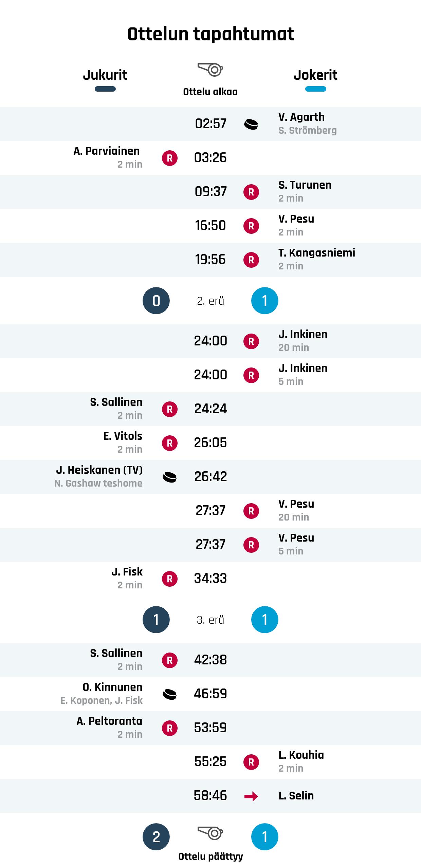The height and width of the screenshot is (868, 421).
Task: Click the goal puck icon at 26:42
Action: 170,477
